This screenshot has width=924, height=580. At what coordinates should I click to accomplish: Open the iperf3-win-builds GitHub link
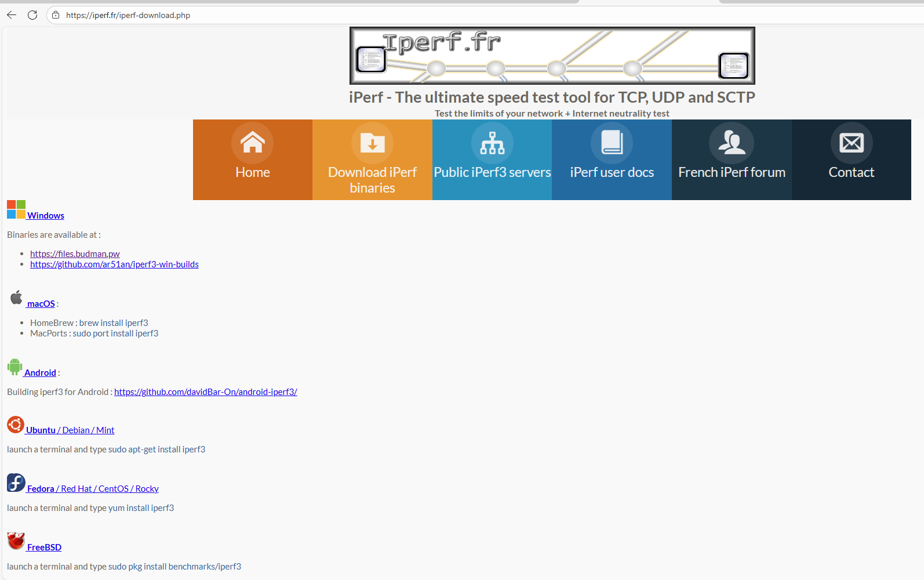pyautogui.click(x=114, y=264)
